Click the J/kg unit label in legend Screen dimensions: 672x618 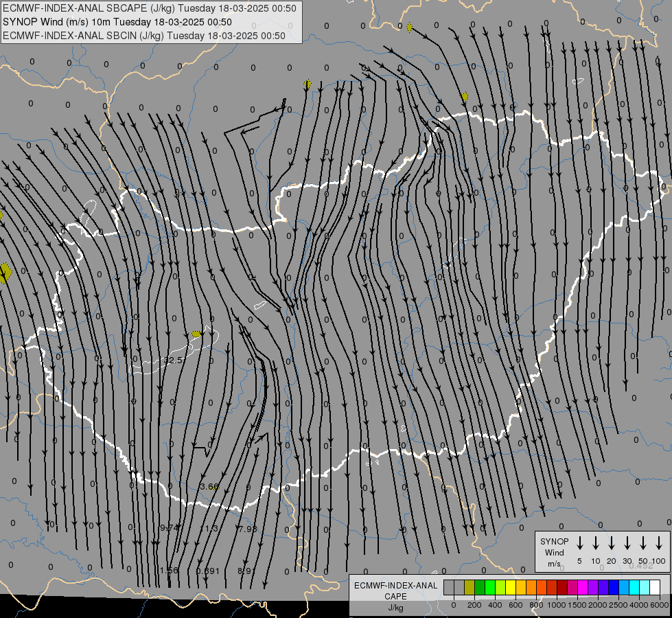click(x=395, y=608)
